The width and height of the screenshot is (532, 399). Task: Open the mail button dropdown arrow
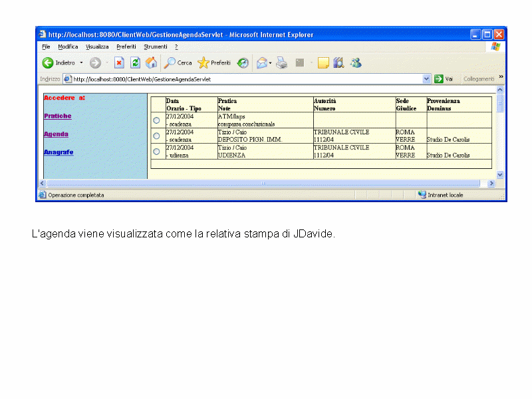(271, 63)
